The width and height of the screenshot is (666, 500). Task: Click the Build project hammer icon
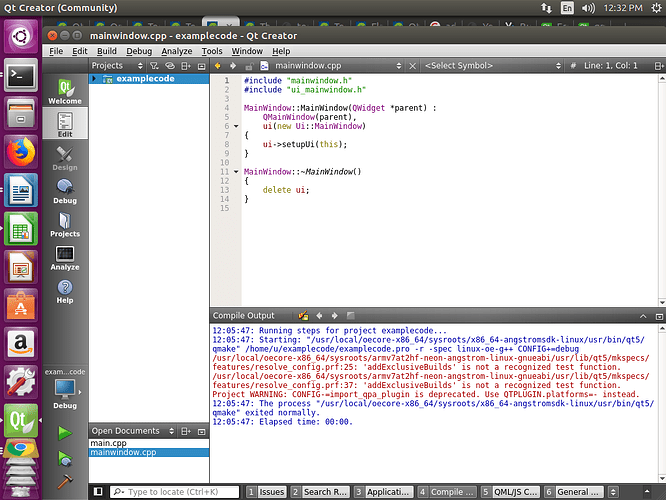pos(65,481)
